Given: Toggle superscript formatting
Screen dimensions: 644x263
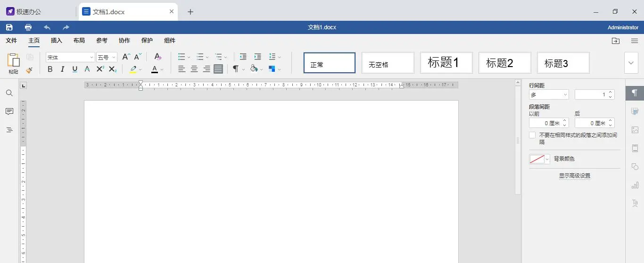Looking at the screenshot, I should click(100, 69).
